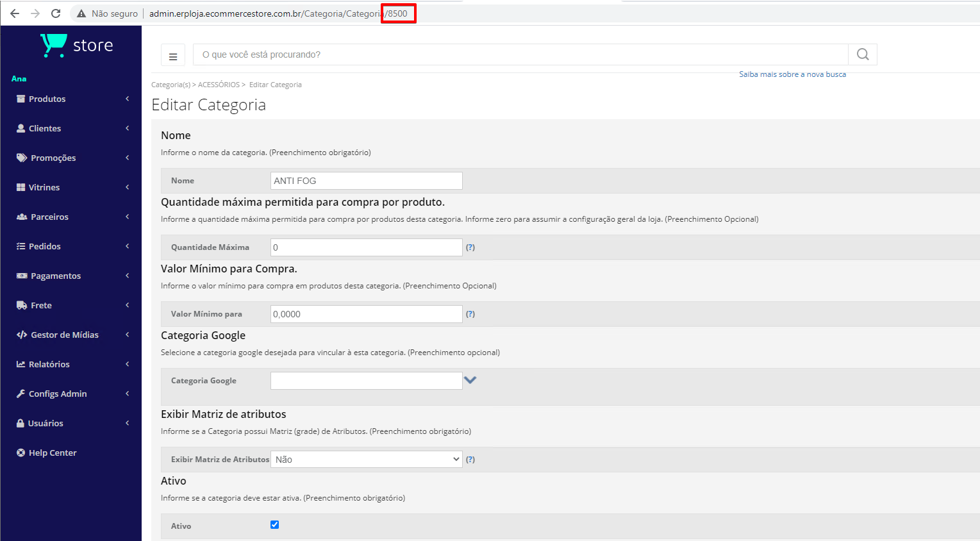980x541 pixels.
Task: Click the Vitrines grid icon
Action: pyautogui.click(x=21, y=187)
